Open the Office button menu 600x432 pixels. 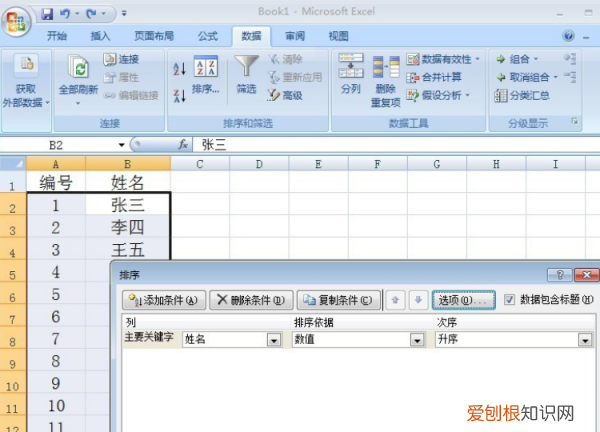16,22
